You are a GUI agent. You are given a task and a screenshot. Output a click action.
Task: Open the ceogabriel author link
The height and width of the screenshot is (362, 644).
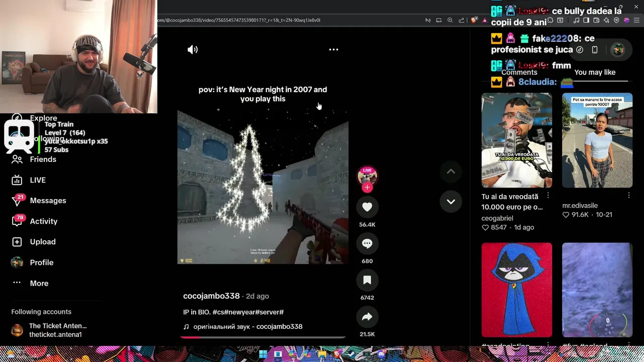point(497,218)
